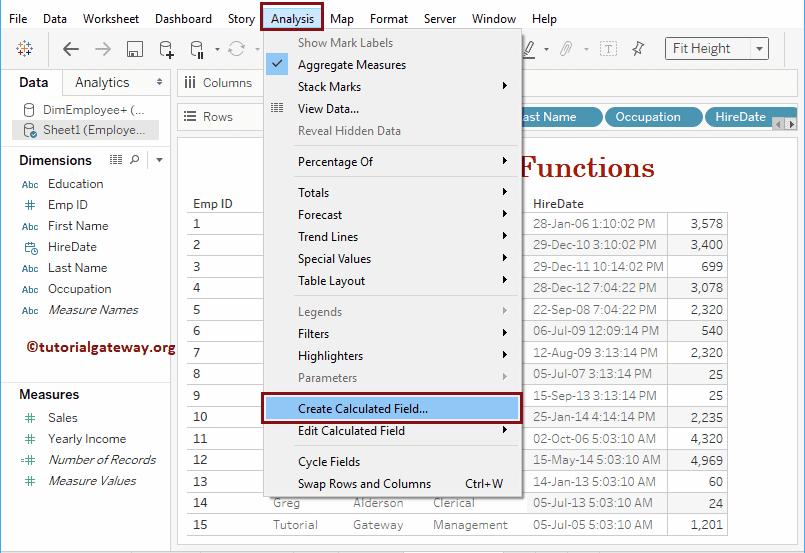The width and height of the screenshot is (805, 553).
Task: Click the Tableau start page logo icon
Action: tap(24, 49)
